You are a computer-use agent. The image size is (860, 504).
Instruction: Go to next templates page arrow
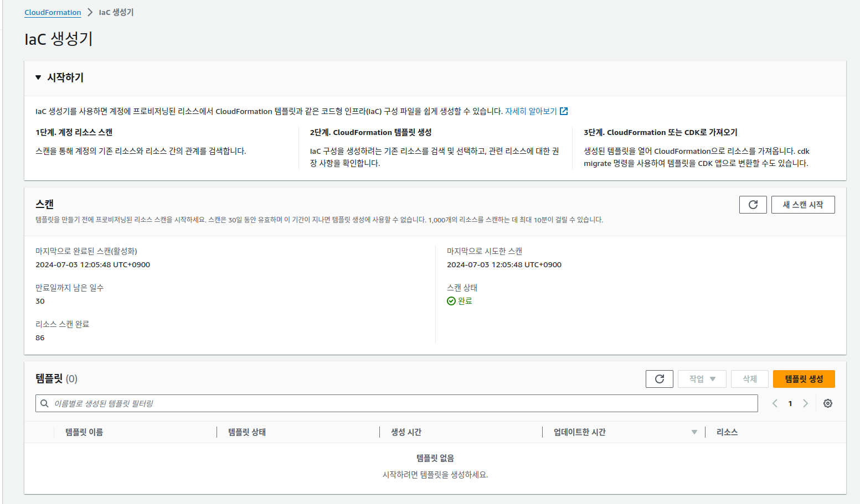coord(805,403)
